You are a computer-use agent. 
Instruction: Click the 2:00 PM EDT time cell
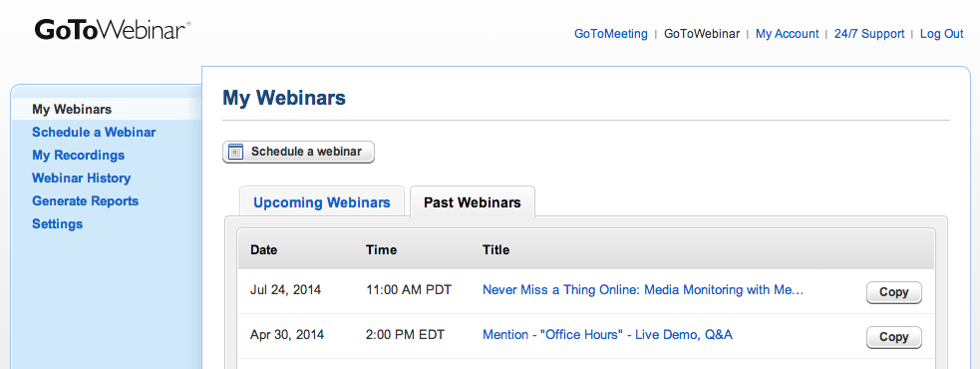point(405,335)
